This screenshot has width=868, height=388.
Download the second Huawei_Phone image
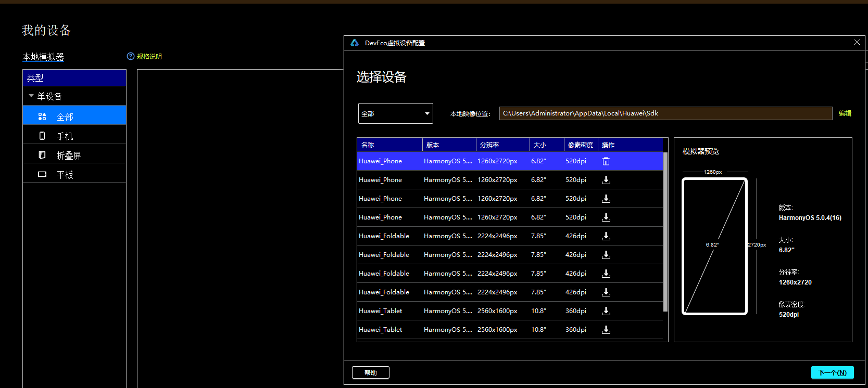(606, 180)
